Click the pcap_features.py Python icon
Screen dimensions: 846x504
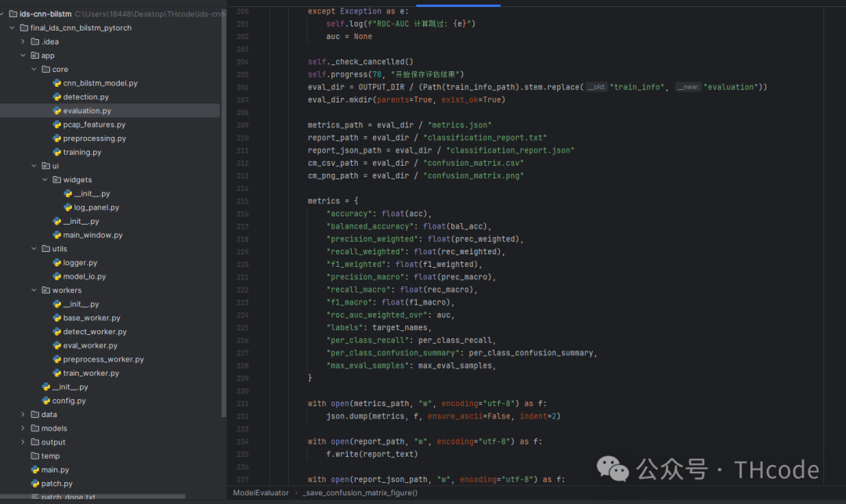click(56, 124)
